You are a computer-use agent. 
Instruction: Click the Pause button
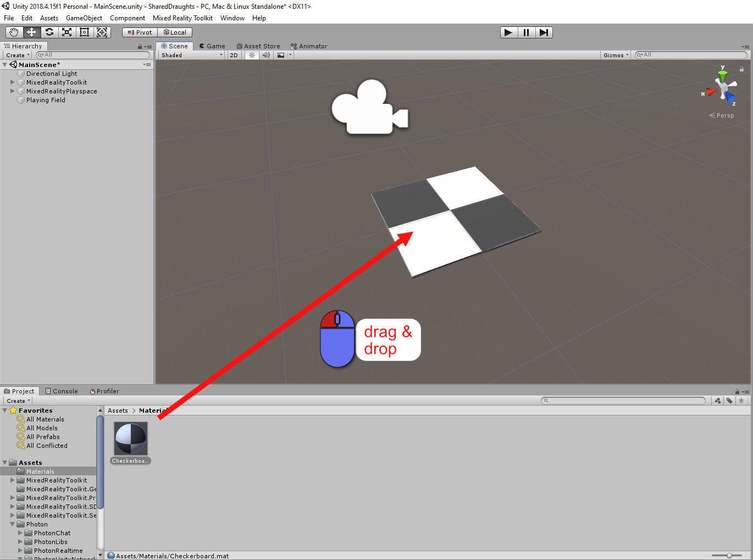pyautogui.click(x=526, y=32)
